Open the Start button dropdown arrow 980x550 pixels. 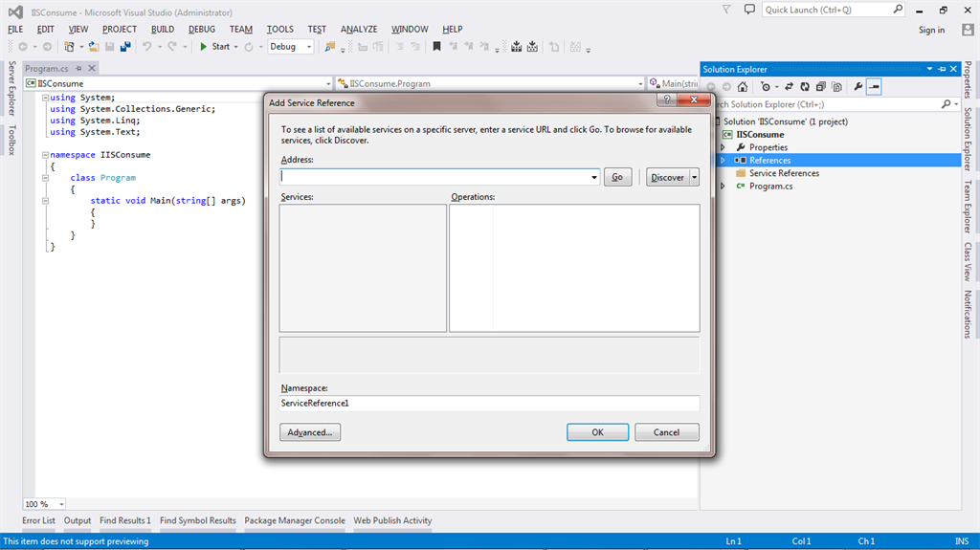coord(236,47)
